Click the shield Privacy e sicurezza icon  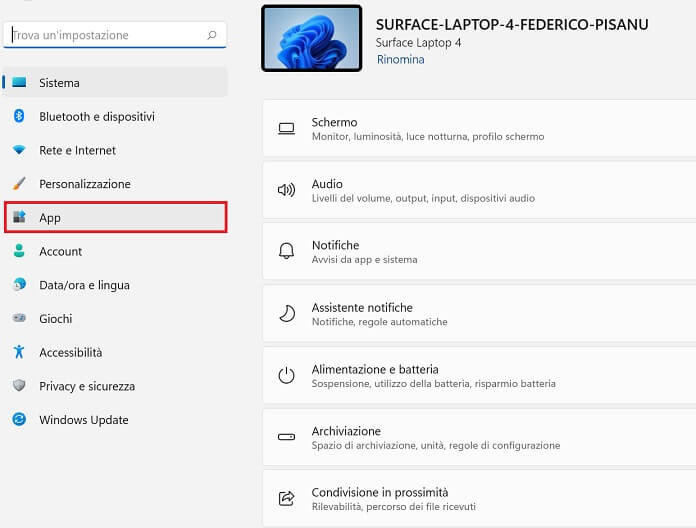click(x=19, y=385)
